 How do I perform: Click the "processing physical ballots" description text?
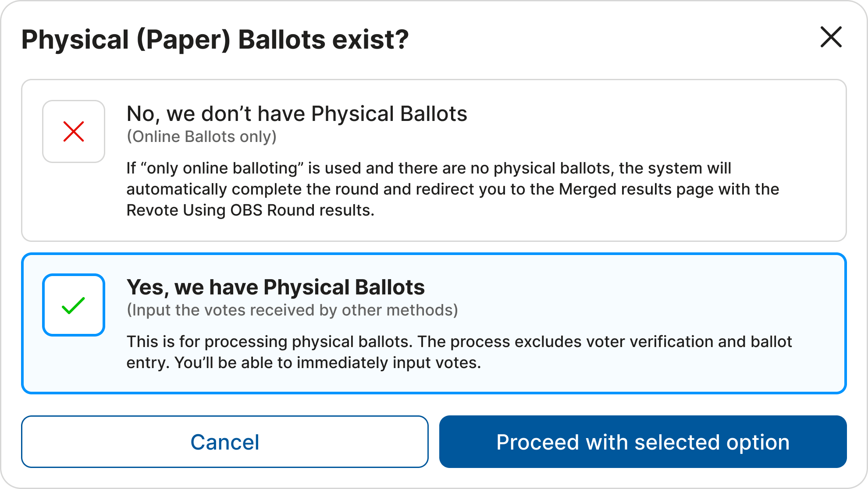[307, 342]
